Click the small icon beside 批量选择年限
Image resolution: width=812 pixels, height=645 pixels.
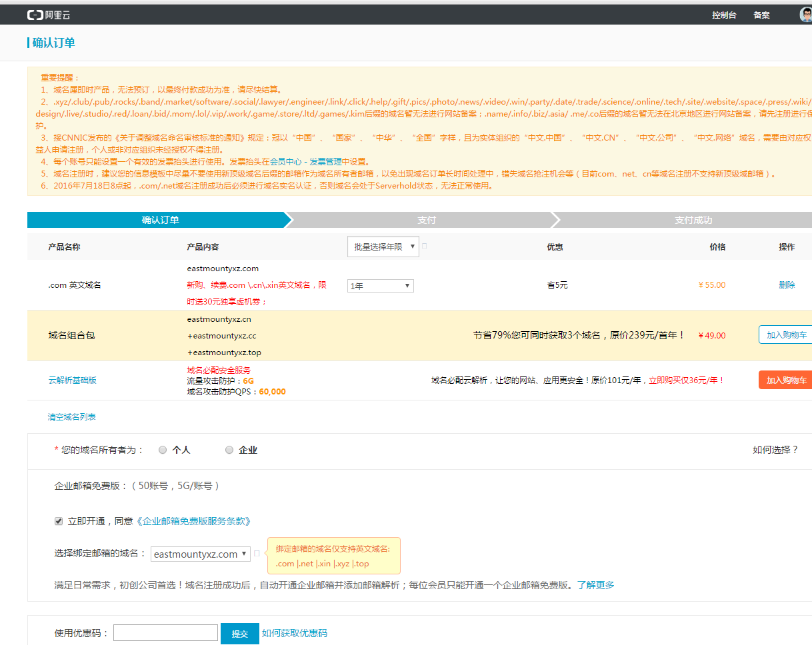pyautogui.click(x=425, y=246)
